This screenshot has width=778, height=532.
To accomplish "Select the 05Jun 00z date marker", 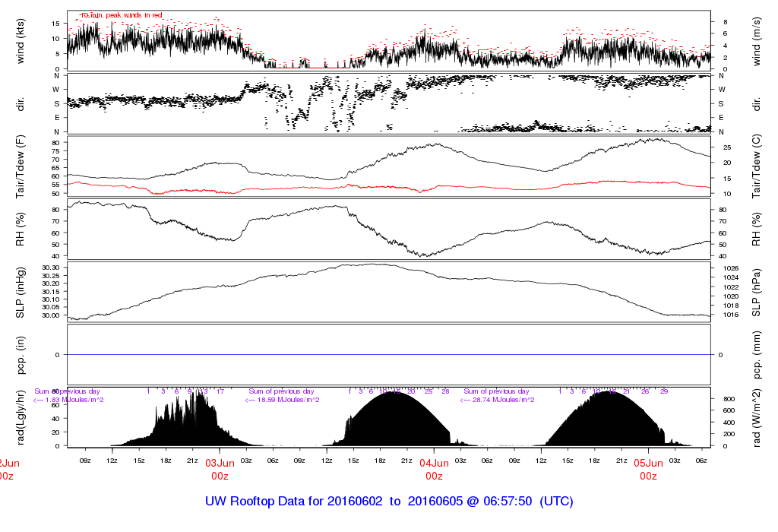I will 648,469.
